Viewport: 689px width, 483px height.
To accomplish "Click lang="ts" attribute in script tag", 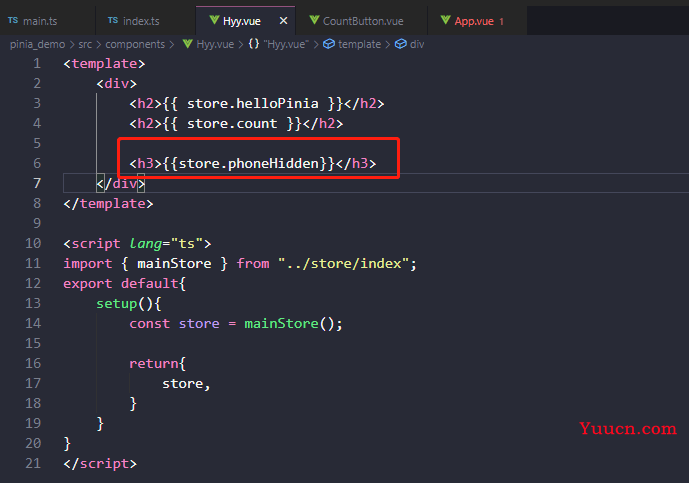I will (167, 243).
